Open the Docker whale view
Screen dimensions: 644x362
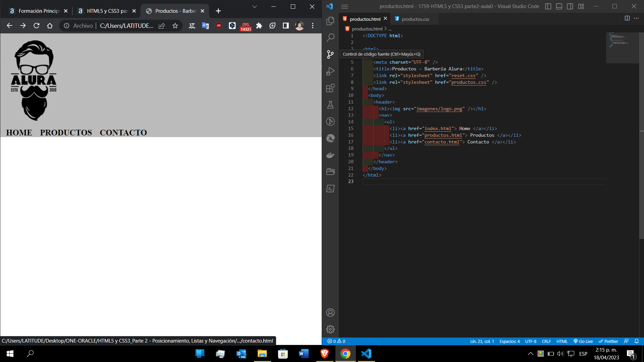click(x=330, y=155)
